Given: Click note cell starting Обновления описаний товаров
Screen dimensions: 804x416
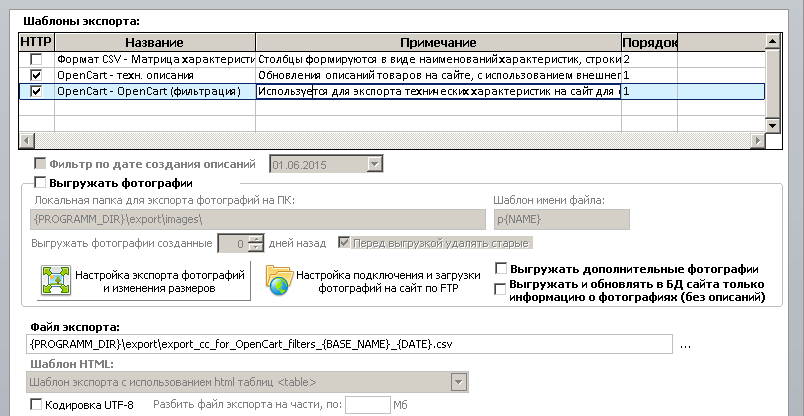Looking at the screenshot, I should 438,75.
